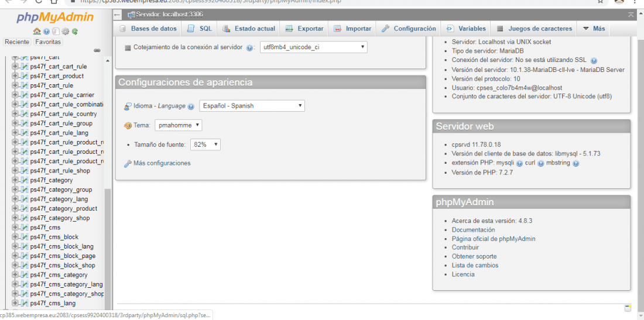644x320 pixels.
Task: Collapse page header arrow at top right
Action: pos(631,15)
